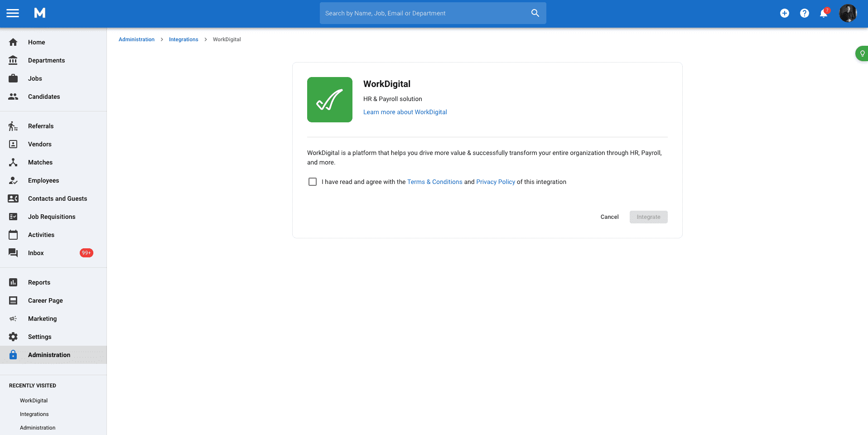Viewport: 868px width, 435px height.
Task: Open the Privacy Policy link
Action: coord(496,182)
